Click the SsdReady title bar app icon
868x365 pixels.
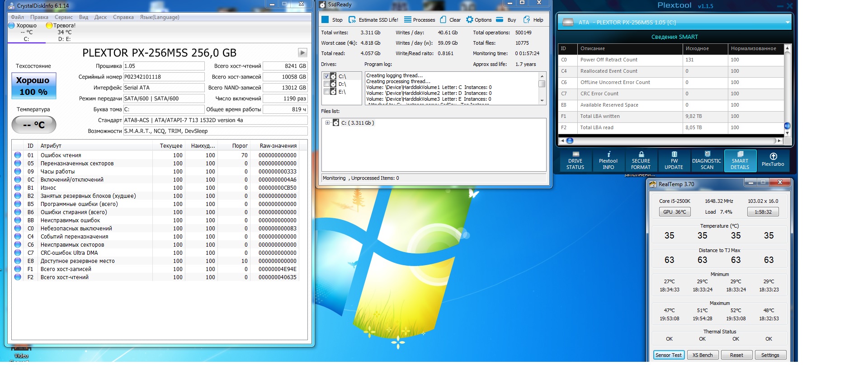click(322, 5)
